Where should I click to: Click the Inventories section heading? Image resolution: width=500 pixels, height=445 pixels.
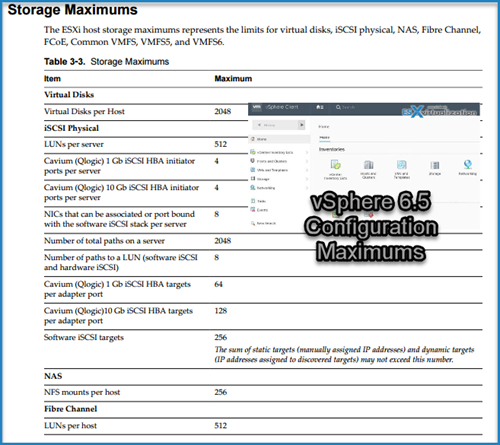point(332,149)
